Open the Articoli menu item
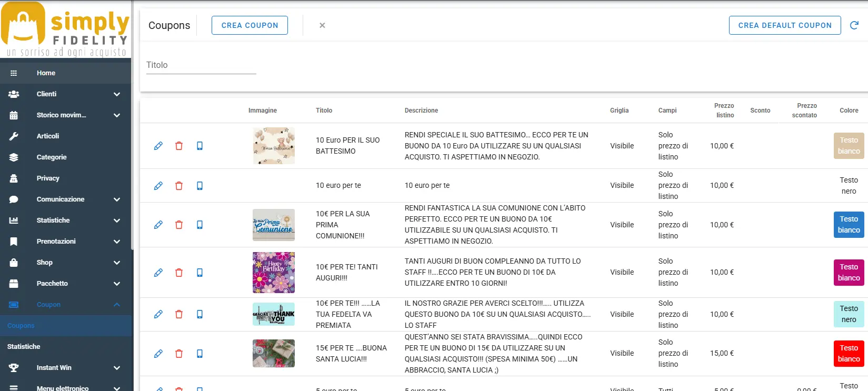This screenshot has height=391, width=868. pos(48,136)
